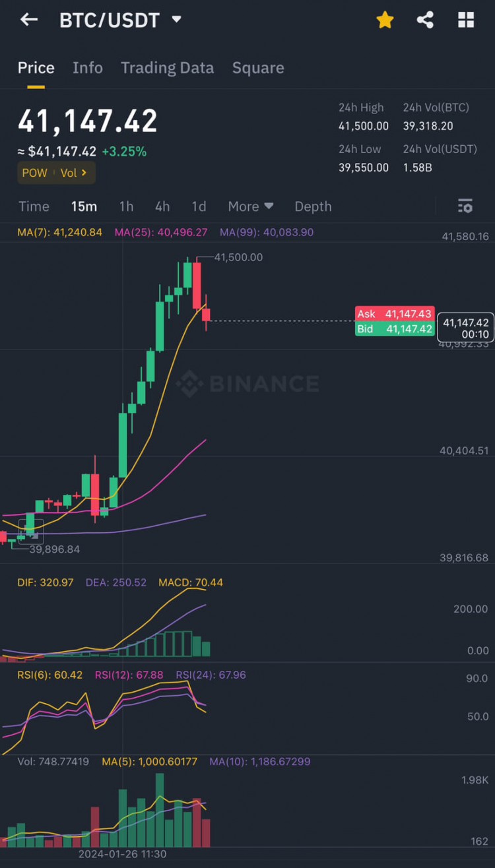Open the BTC/USDT pair selector dropdown
495x868 pixels.
(176, 20)
